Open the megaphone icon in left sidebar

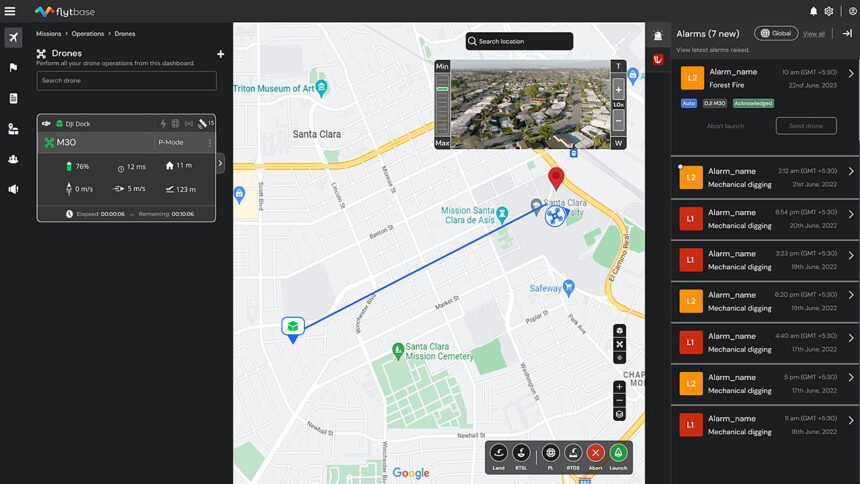[13, 189]
